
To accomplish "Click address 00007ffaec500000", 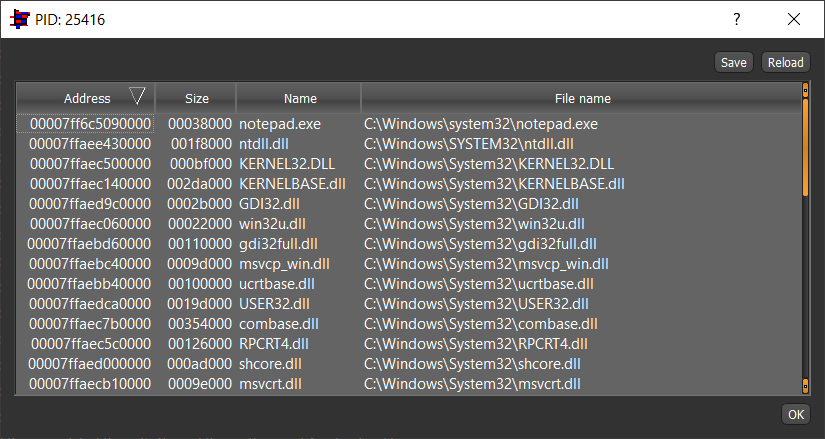I will click(x=90, y=164).
